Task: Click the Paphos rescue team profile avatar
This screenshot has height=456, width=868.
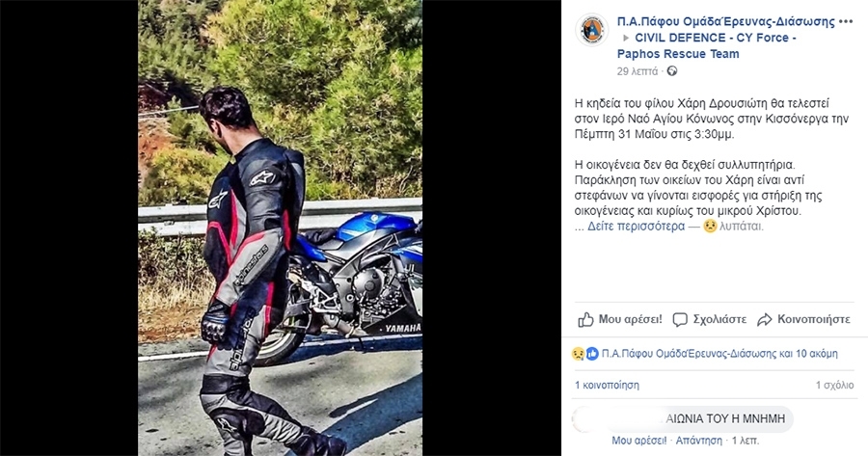Action: coord(591,30)
